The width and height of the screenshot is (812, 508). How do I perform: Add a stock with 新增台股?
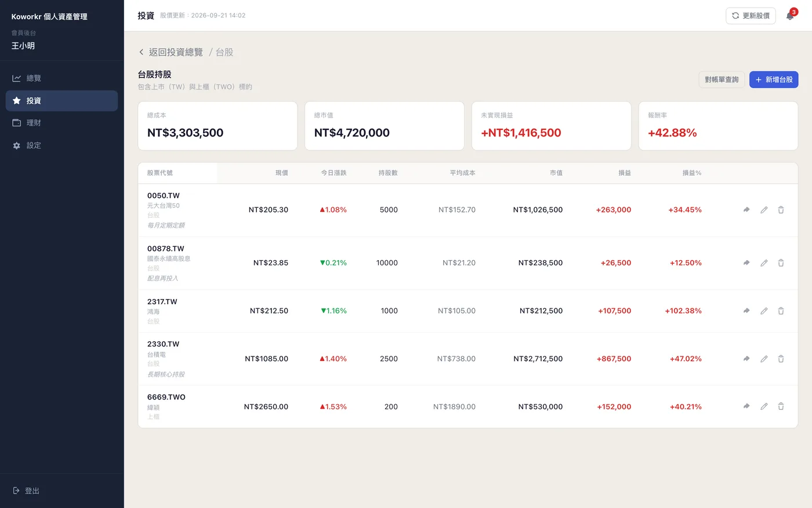[774, 80]
